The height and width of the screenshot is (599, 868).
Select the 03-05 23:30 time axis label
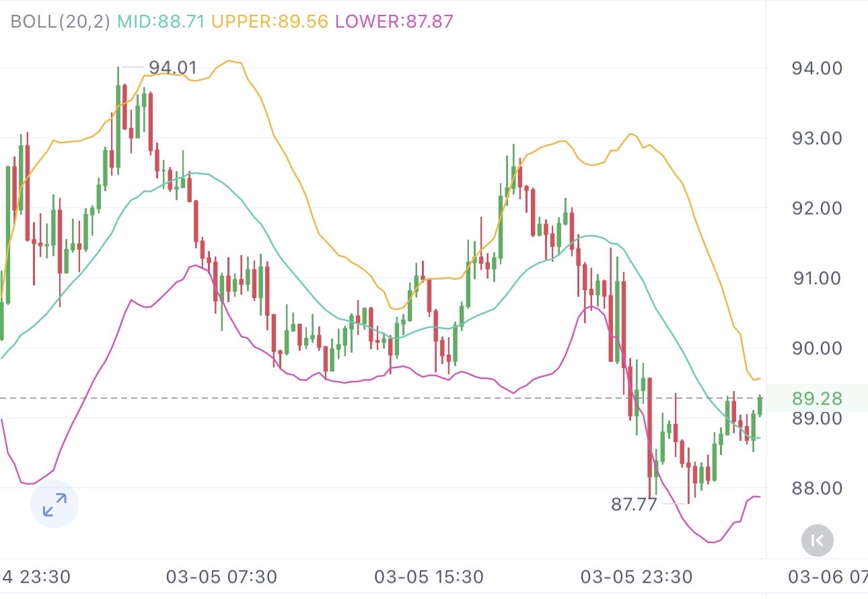point(636,577)
